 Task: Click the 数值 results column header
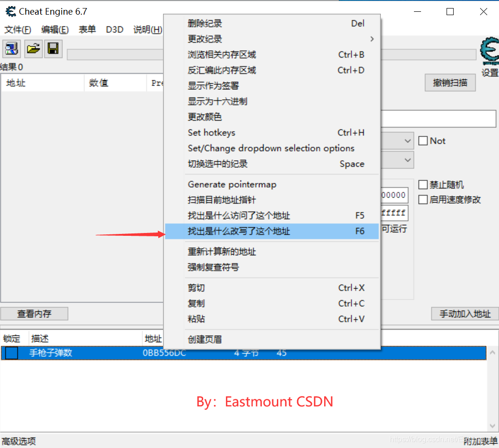(115, 83)
